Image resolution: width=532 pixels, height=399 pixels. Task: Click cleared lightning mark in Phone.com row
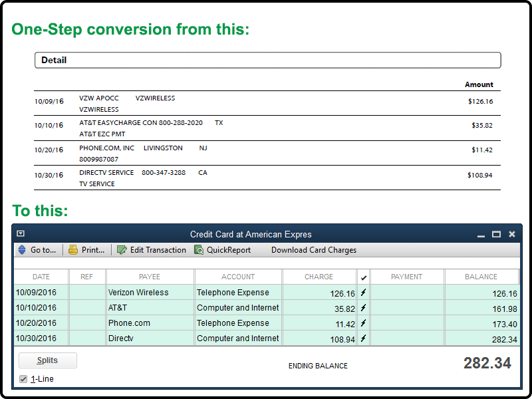tap(363, 323)
